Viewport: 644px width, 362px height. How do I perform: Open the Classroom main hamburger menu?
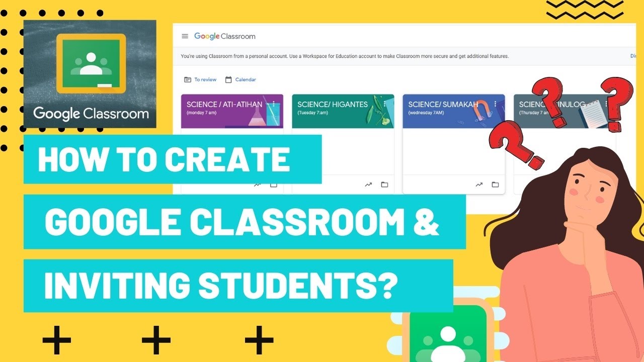pyautogui.click(x=185, y=36)
